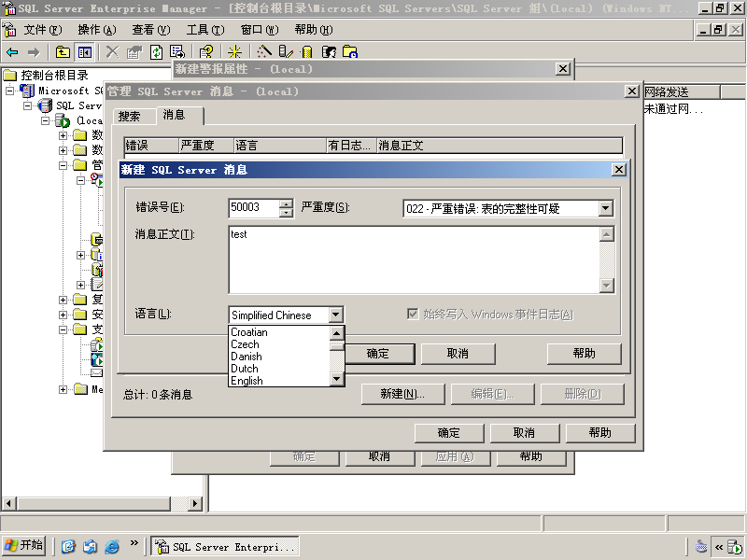Click the New login toolbar icon
Image resolution: width=747 pixels, height=560 pixels.
click(x=329, y=52)
